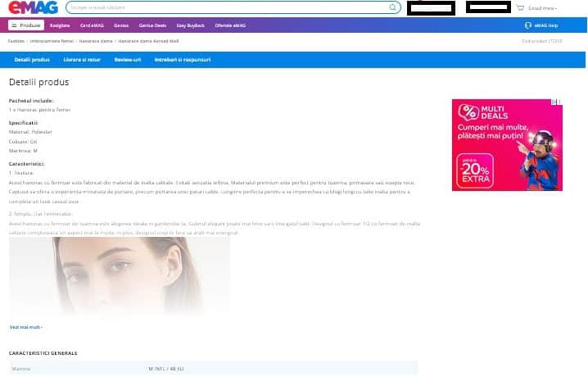Click the eMAG Help headset icon
588x382 pixels.
[528, 25]
